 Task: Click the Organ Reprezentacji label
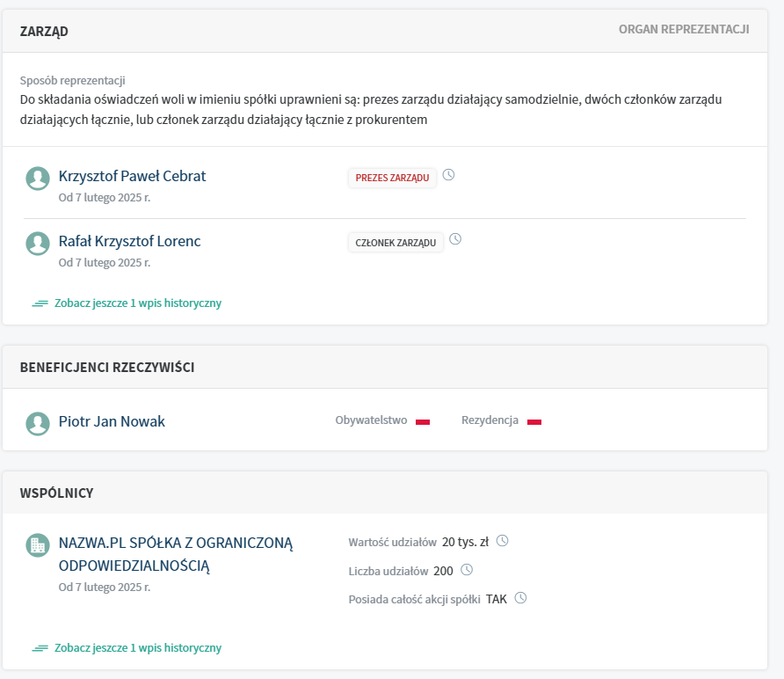683,29
